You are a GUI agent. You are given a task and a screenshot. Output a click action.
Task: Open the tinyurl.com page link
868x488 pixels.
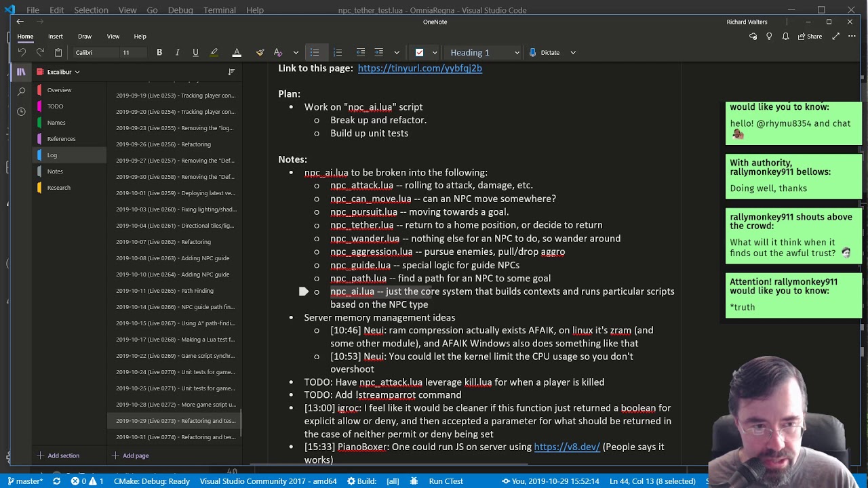420,68
